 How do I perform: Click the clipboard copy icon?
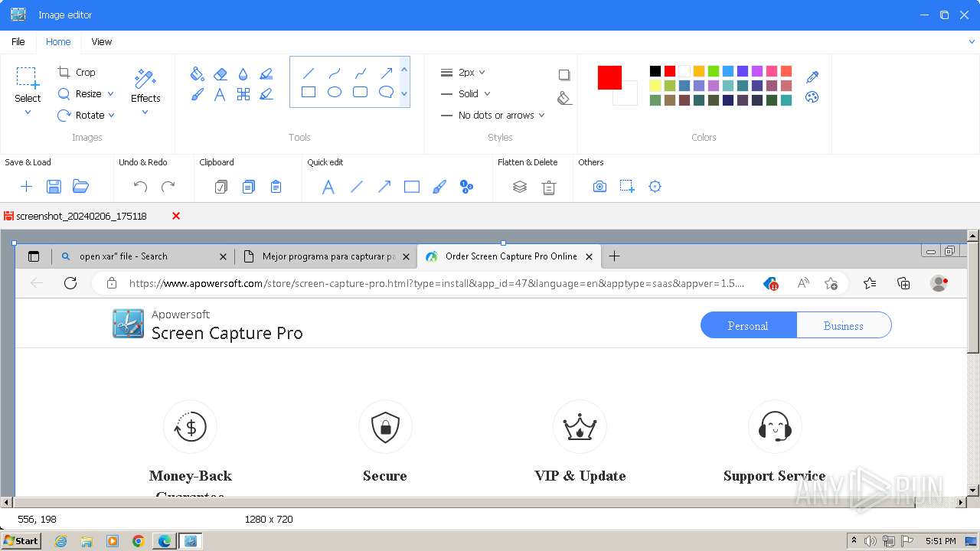(x=249, y=187)
